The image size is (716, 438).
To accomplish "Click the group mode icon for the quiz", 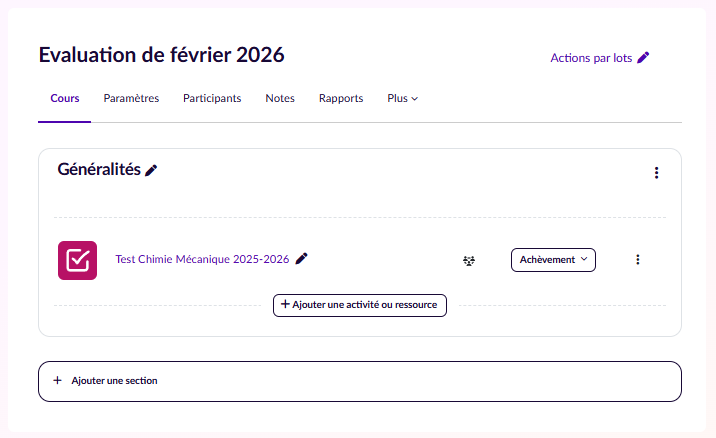I will pyautogui.click(x=469, y=260).
